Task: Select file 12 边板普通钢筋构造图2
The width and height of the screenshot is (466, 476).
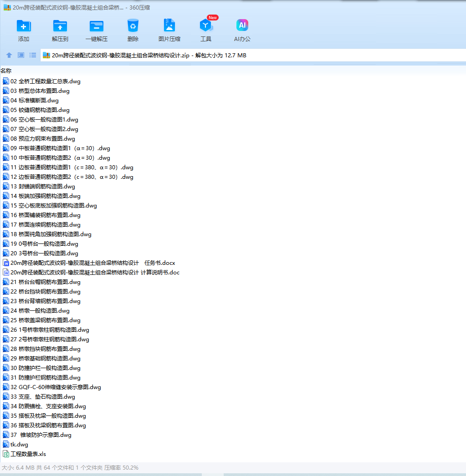Action: pyautogui.click(x=68, y=177)
